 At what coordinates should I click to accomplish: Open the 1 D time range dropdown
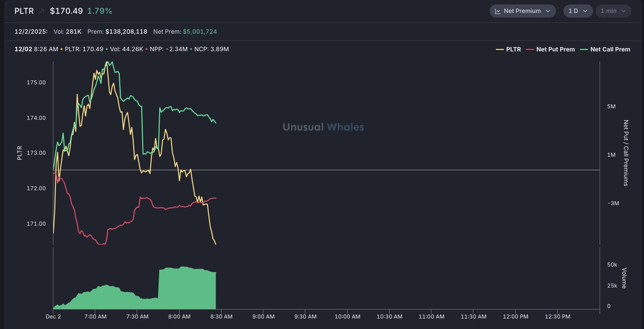[577, 11]
